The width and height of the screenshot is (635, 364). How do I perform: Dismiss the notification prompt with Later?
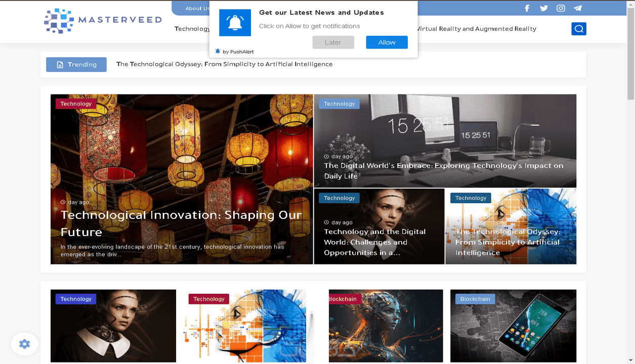333,42
